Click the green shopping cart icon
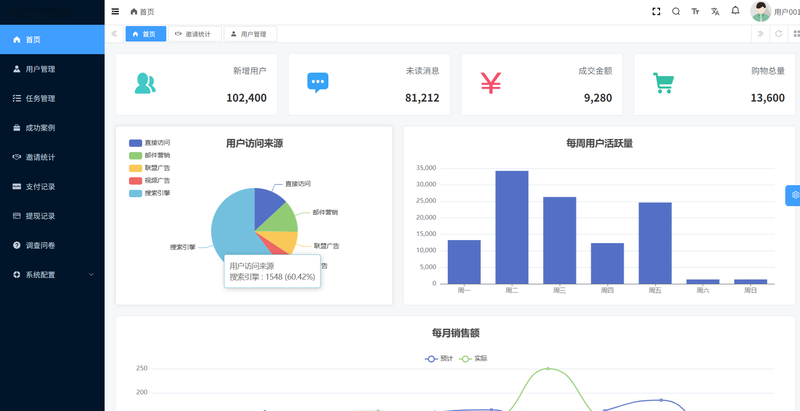The width and height of the screenshot is (800, 411). [x=663, y=83]
